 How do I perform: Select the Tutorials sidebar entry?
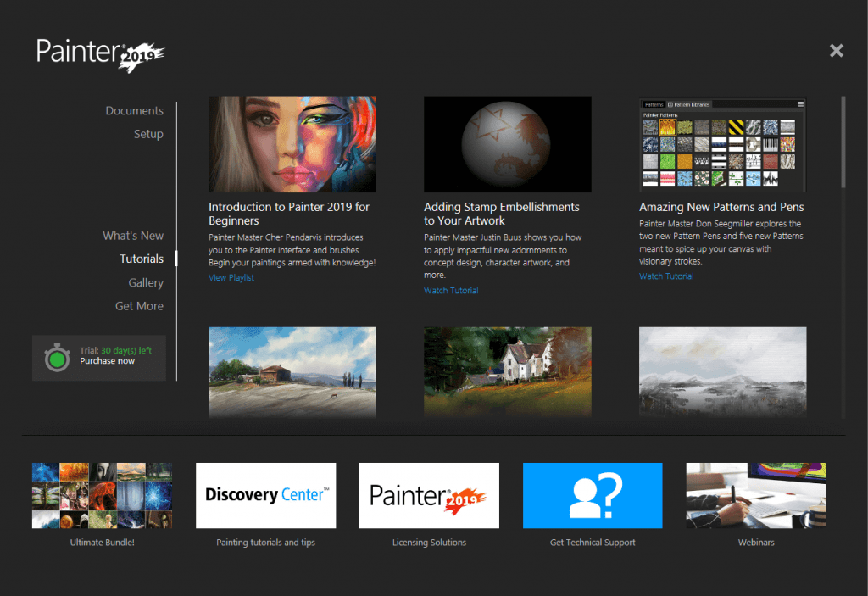(x=141, y=259)
